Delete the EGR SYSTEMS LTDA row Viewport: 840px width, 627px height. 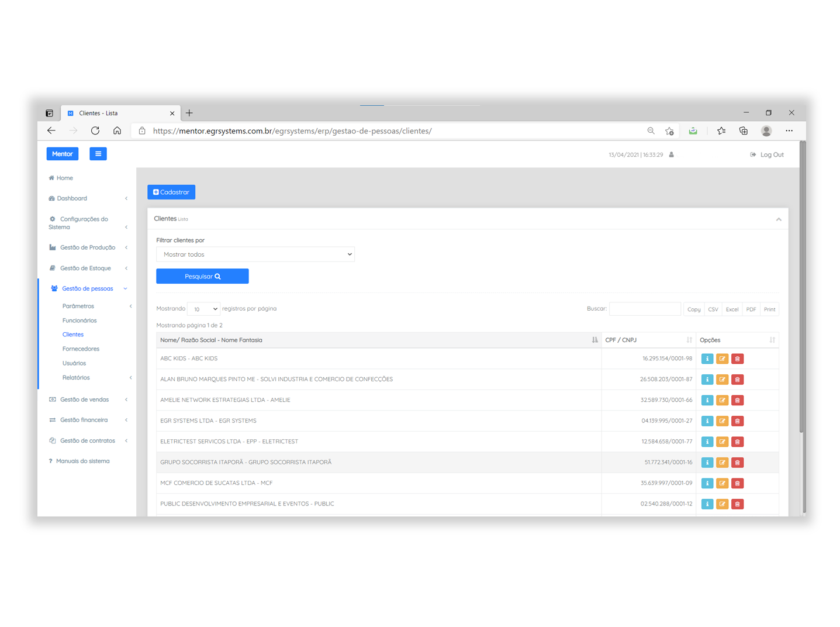click(x=737, y=421)
